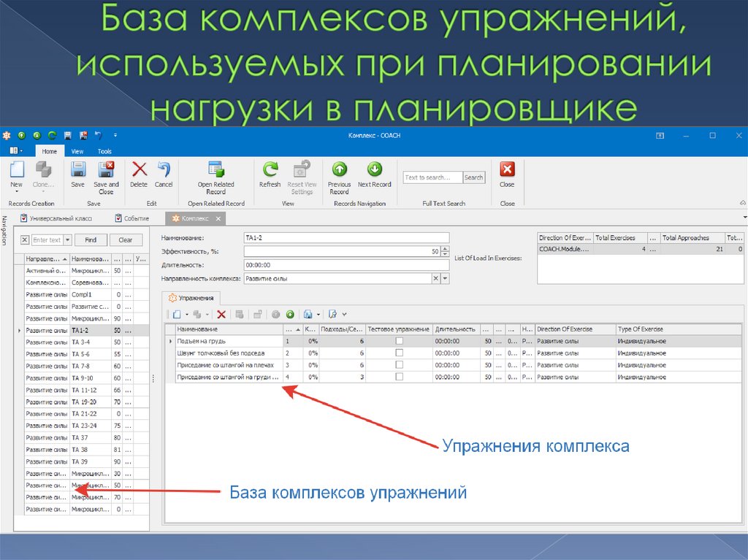
Task: Click quick access previous record arrow in title bar
Action: (21, 136)
